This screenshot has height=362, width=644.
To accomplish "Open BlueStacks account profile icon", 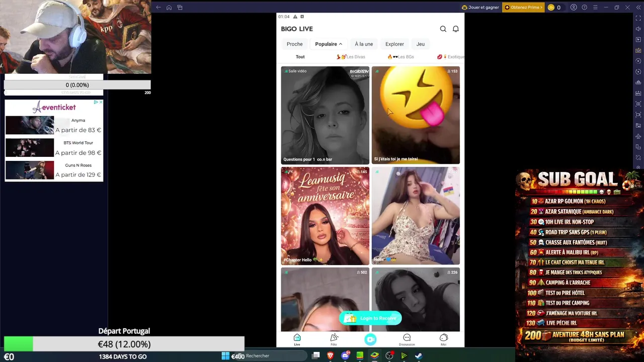I will tap(574, 7).
